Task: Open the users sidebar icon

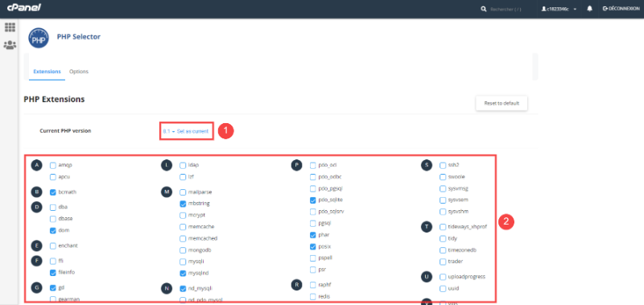Action: (x=10, y=45)
